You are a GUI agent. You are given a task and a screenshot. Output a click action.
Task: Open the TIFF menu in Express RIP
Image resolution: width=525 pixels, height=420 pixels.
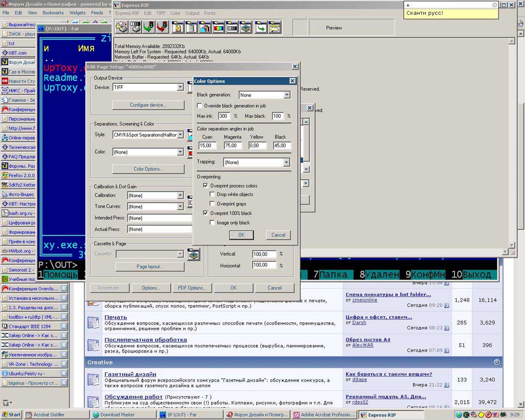pos(161,13)
